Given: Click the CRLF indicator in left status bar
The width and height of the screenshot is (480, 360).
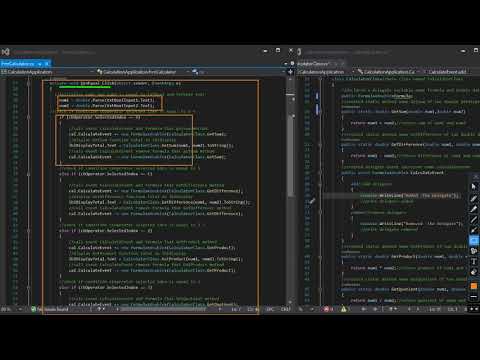Looking at the screenshot, I should (285, 309).
